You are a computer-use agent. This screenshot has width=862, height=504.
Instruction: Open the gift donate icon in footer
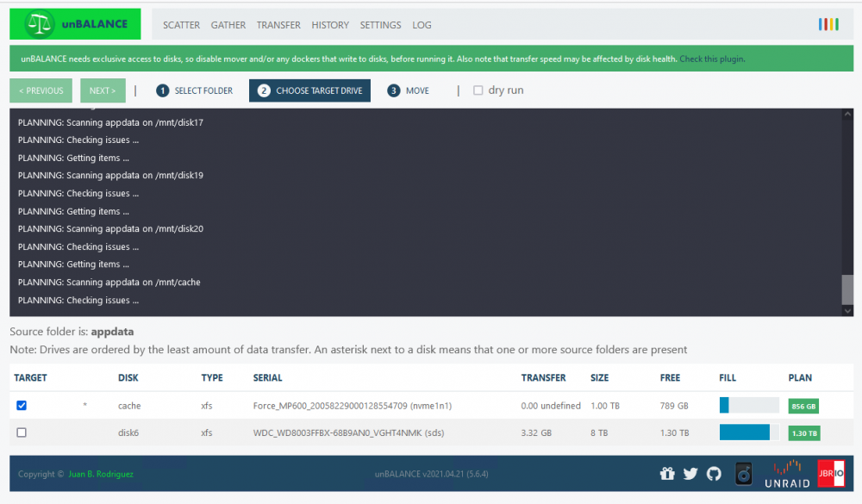tap(667, 473)
